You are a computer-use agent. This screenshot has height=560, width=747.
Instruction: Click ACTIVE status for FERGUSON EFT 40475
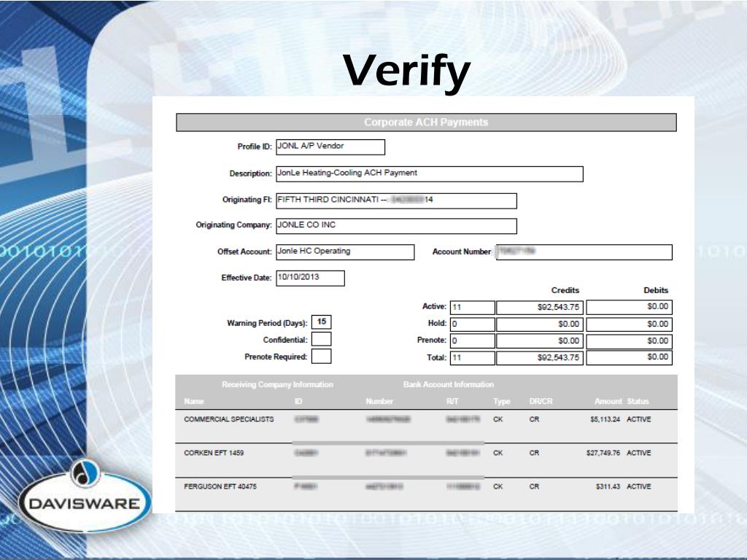click(x=639, y=486)
